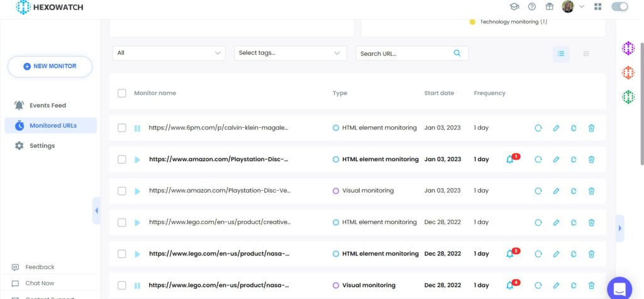Click notification bell with 4 alerts
The image size is (644, 299).
coord(512,285)
